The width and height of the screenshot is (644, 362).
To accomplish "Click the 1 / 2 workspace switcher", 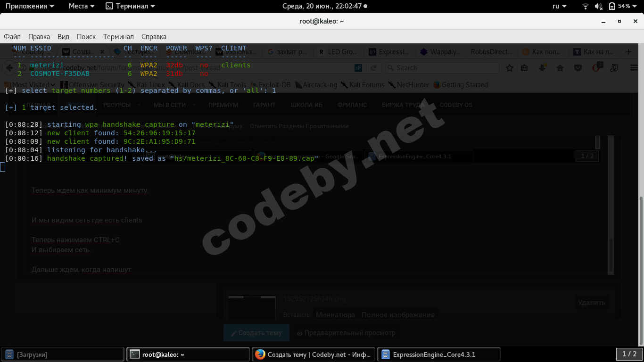I will point(629,354).
